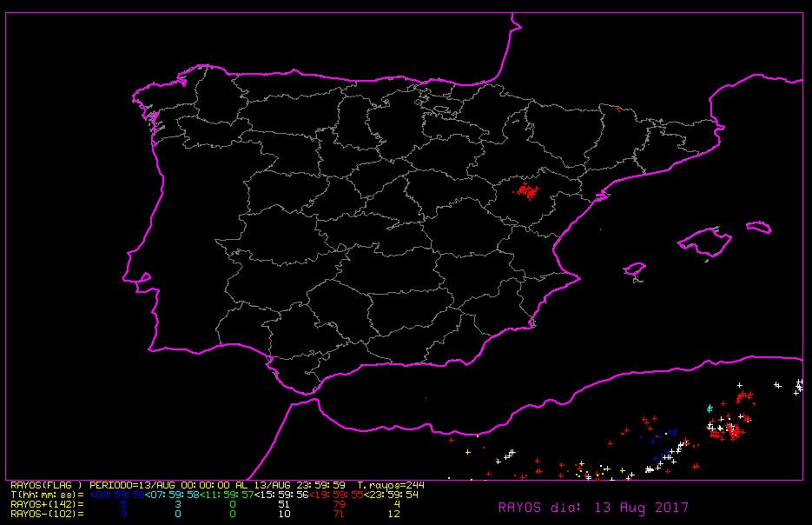Screen dimensions: 812x525
Task: Click the Menorca island outline
Action: pyautogui.click(x=759, y=228)
